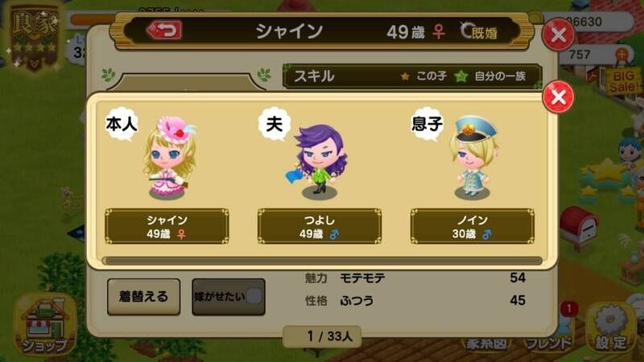
Task: Toggle the 嫁がせたい switch
Action: (x=229, y=297)
